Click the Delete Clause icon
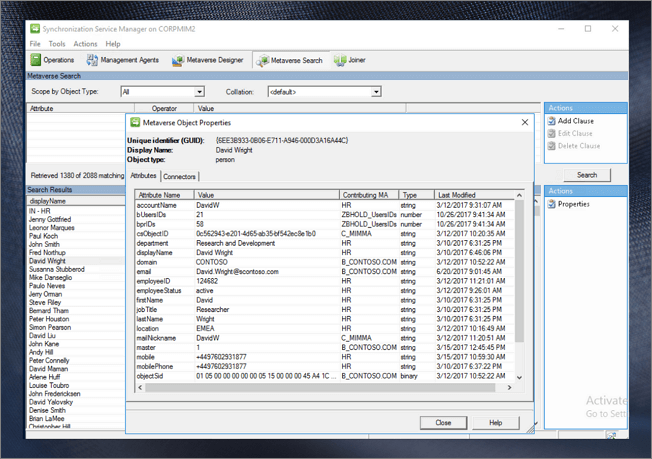652x459 pixels. [551, 146]
